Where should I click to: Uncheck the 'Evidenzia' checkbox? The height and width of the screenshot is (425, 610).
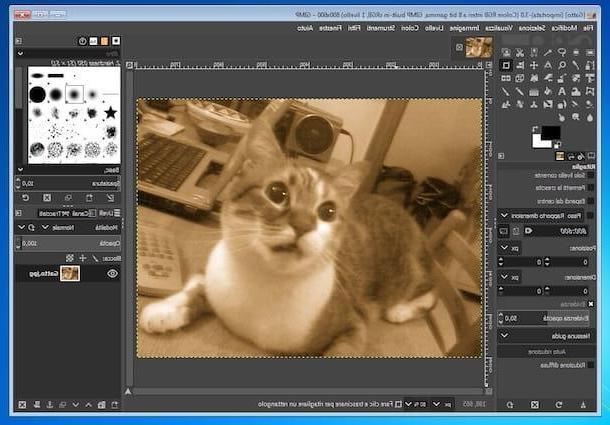591,304
